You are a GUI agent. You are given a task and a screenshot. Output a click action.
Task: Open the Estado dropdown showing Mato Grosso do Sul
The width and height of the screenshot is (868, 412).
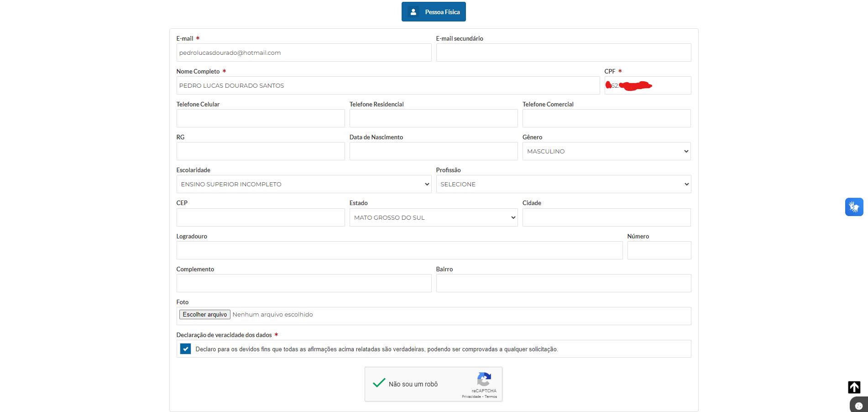[434, 217]
